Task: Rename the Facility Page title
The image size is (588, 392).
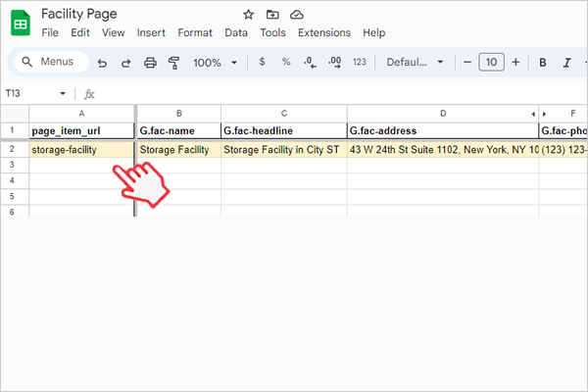Action: 79,14
